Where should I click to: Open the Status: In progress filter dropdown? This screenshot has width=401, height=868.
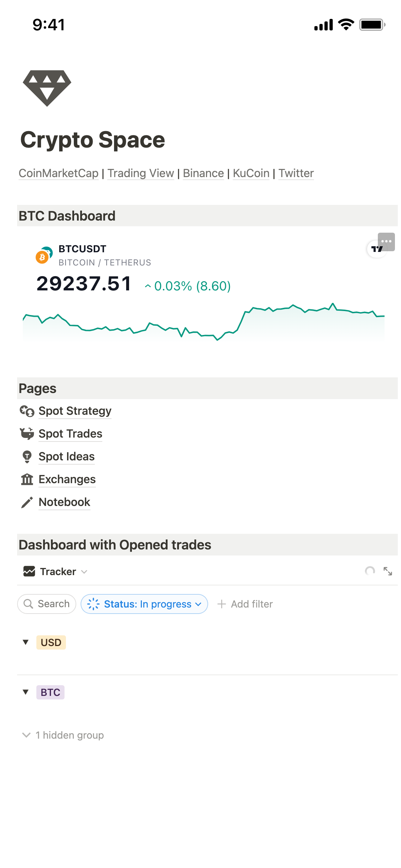pos(144,604)
